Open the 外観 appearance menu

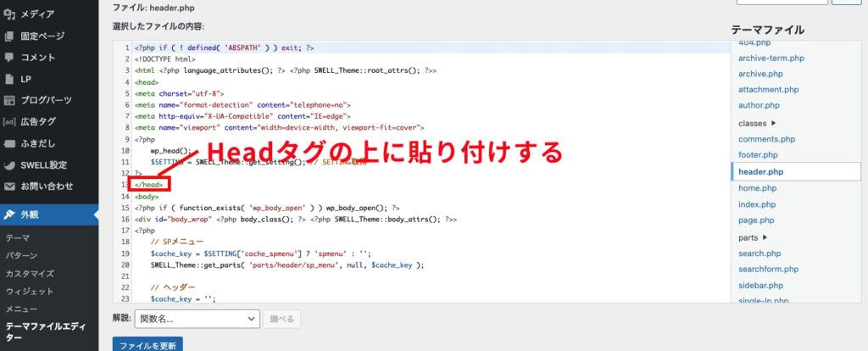point(34,214)
